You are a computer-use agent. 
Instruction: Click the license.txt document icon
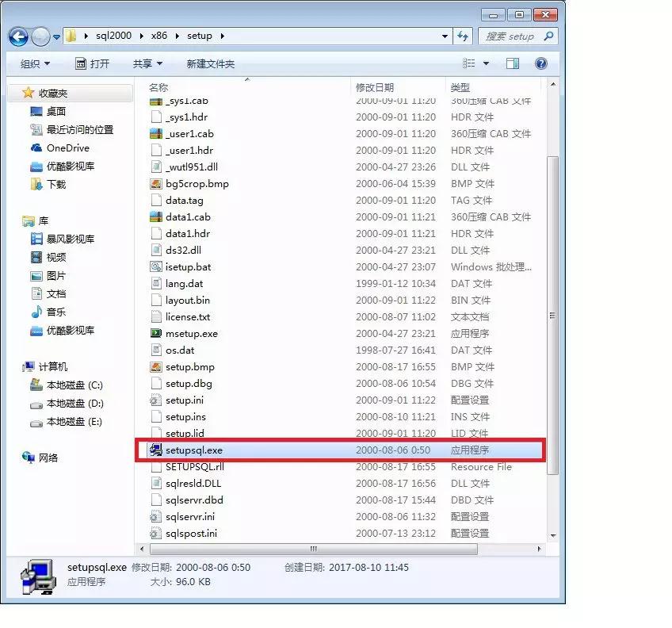[156, 316]
